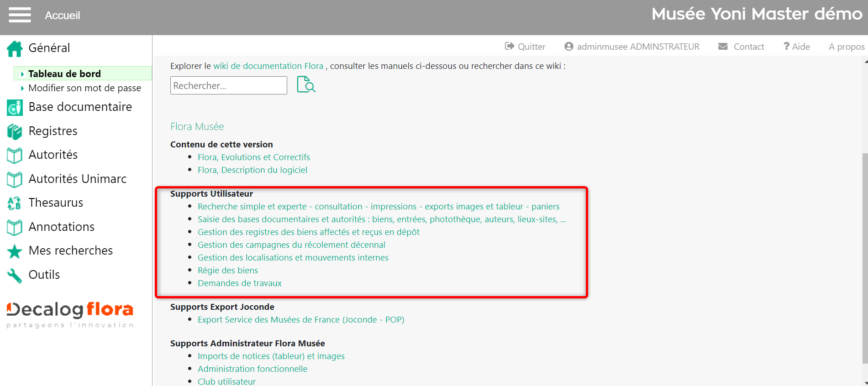Open the hamburger menu icon
Image resolution: width=868 pixels, height=386 pixels.
[x=20, y=15]
